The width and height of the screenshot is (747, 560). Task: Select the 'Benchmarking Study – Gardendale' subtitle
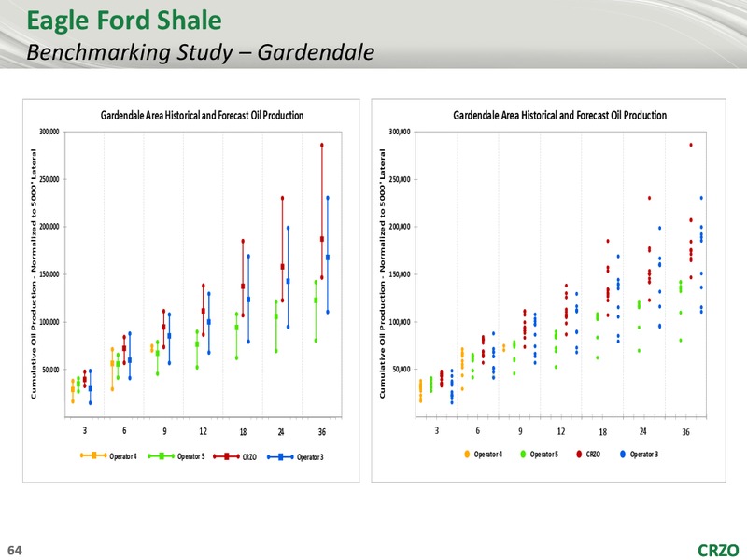pos(200,52)
